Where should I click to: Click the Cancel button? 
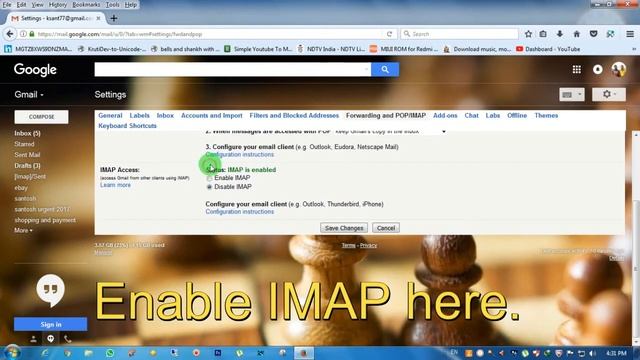(x=386, y=228)
